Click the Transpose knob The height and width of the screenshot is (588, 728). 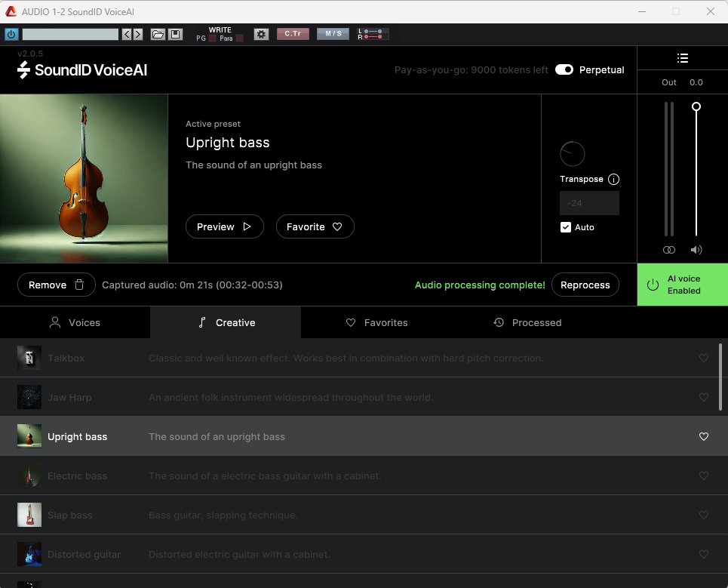[x=572, y=154]
